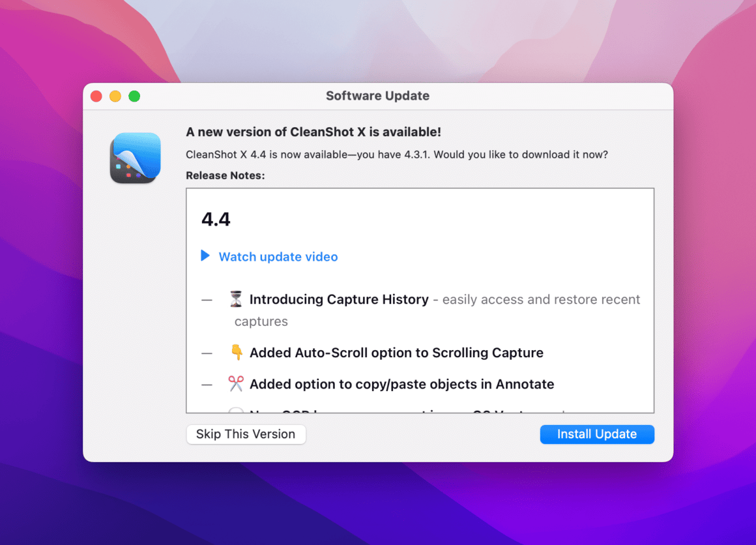Click the Software Update title bar

coord(377,95)
